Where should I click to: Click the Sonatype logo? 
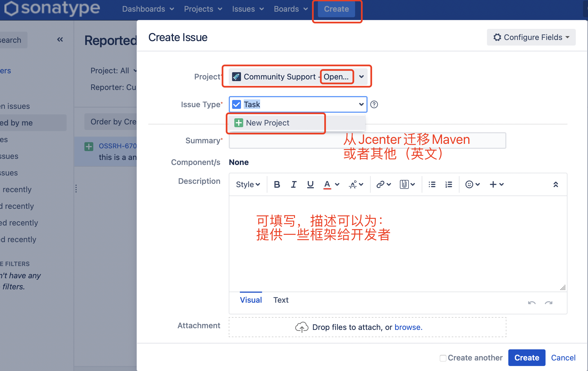click(x=52, y=8)
